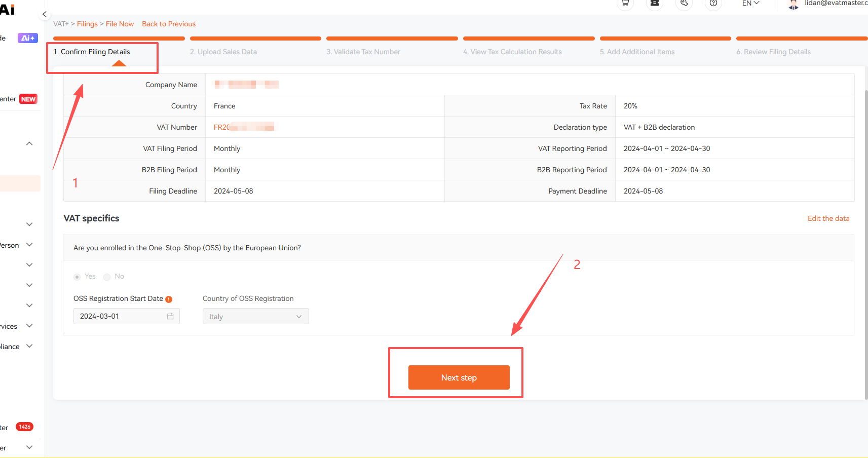Viewport: 868px width, 458px height.
Task: Collapse the sidebar with the arrow
Action: point(45,14)
